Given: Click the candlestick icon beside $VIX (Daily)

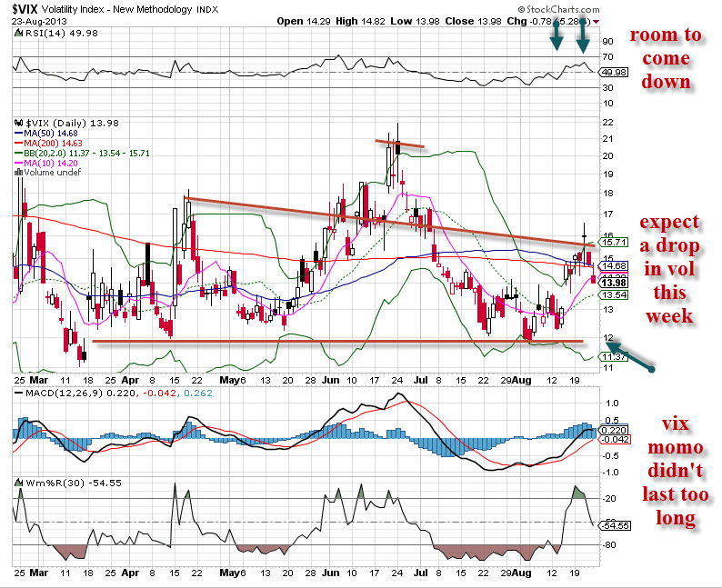Looking at the screenshot, I should [x=20, y=122].
